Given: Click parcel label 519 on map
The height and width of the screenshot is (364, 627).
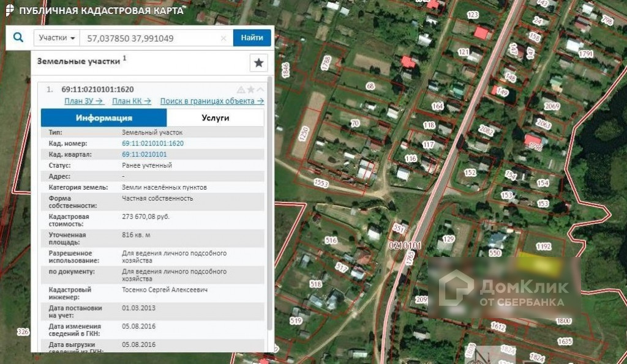Looking at the screenshot, I should 296,321.
